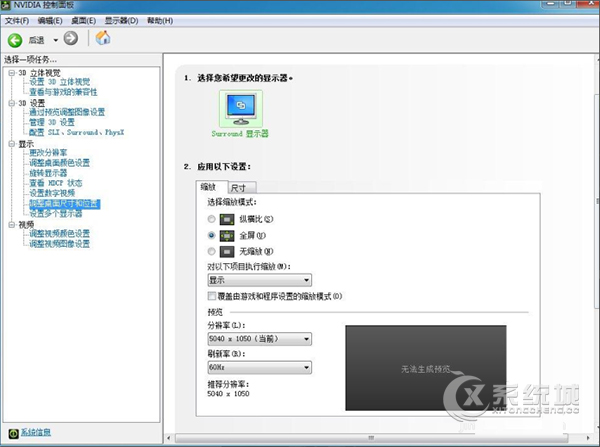Click the 后退 back button label

coord(37,40)
